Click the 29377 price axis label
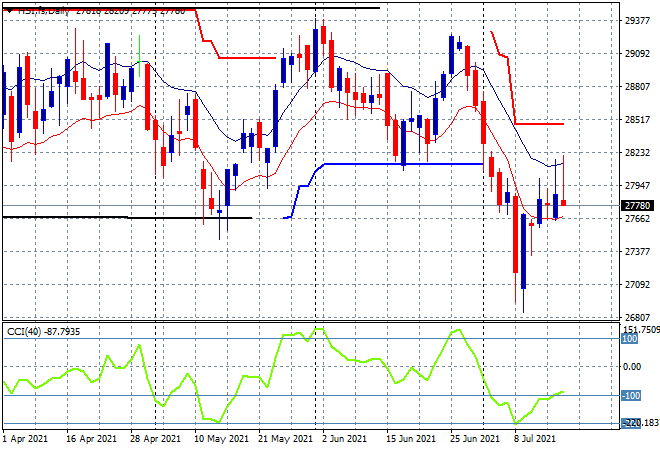660x450 pixels. (637, 21)
